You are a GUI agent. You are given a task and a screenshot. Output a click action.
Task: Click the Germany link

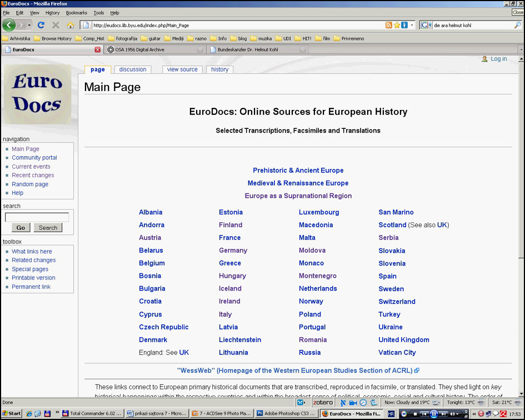[233, 251]
